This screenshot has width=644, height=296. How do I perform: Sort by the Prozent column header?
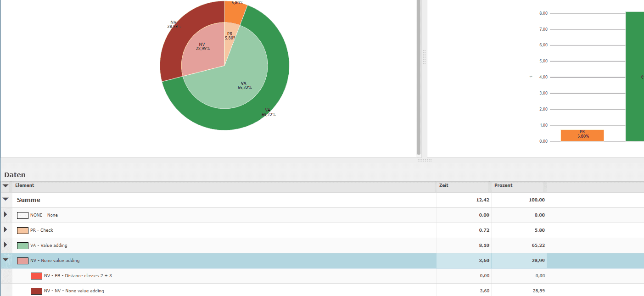[x=518, y=185]
